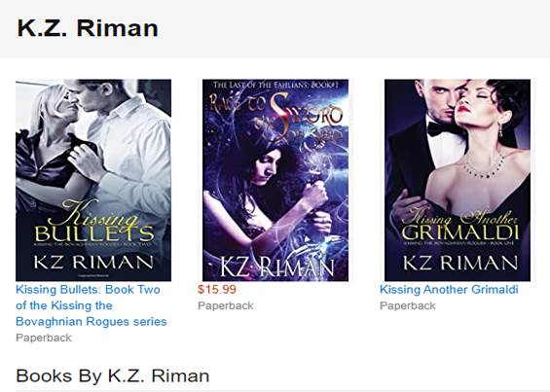Select the Kissing Another Grimaldi cover image
The image size is (550, 392).
point(458,180)
